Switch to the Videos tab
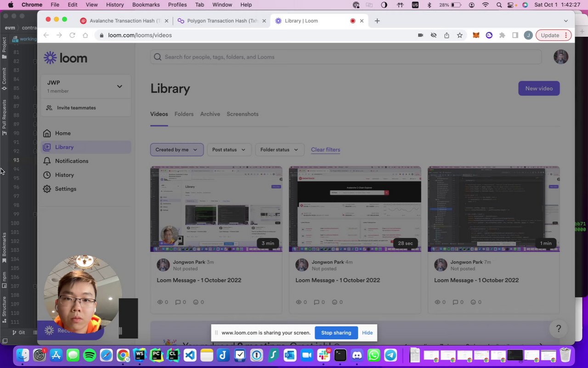This screenshot has width=588, height=368. click(x=159, y=114)
